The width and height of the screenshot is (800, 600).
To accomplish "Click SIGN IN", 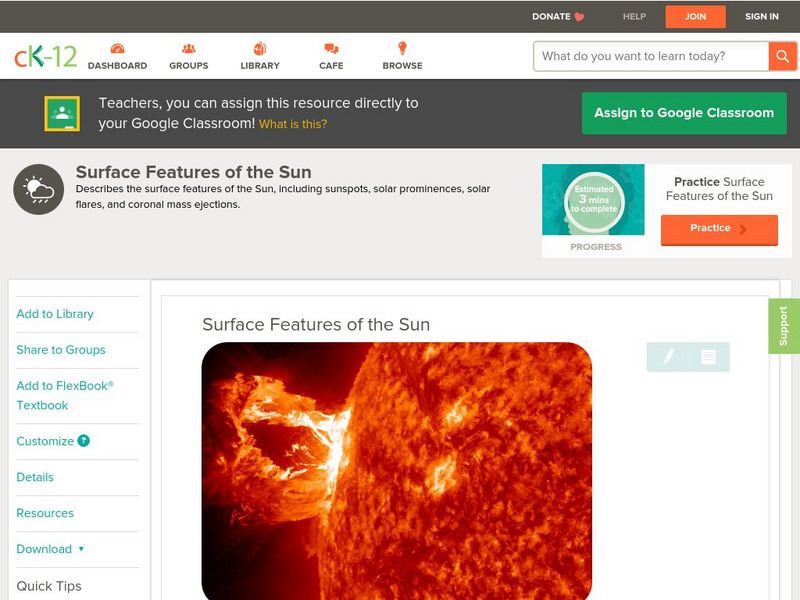I will pyautogui.click(x=762, y=17).
